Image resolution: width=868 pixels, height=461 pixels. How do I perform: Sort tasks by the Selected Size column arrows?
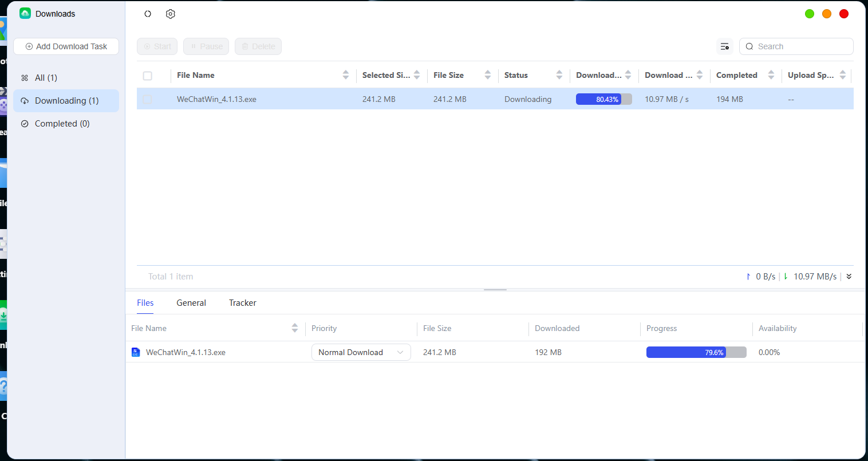[x=417, y=75]
